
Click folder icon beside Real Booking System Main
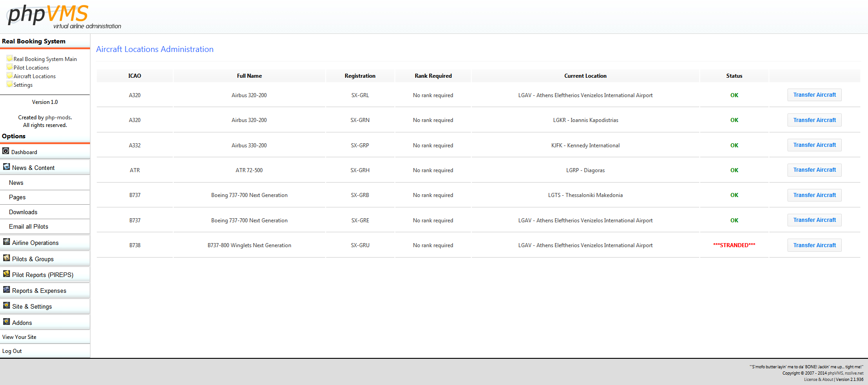coord(9,58)
